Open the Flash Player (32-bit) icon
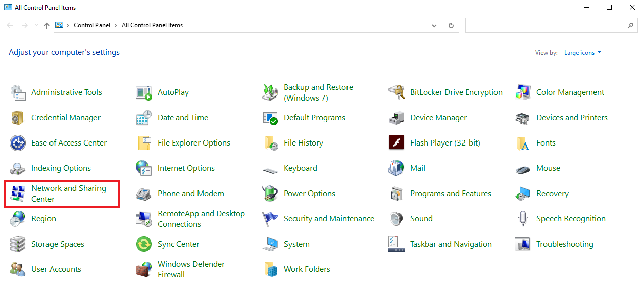This screenshot has height=288, width=644. pos(397,143)
